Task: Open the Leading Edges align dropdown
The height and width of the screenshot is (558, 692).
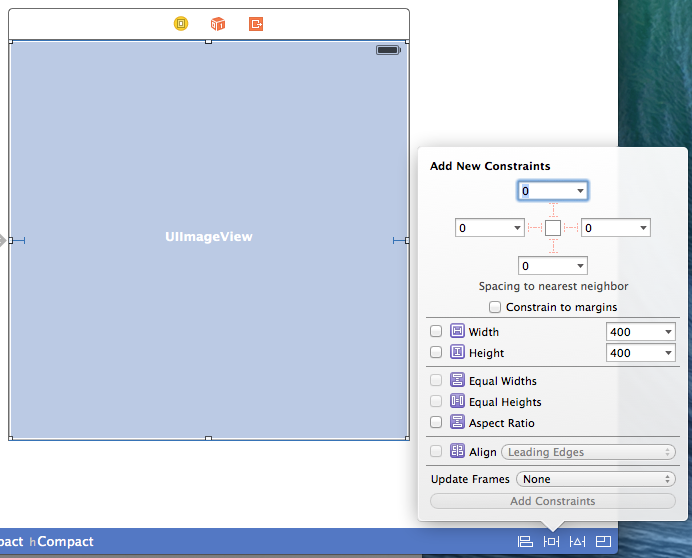Action: tap(588, 452)
